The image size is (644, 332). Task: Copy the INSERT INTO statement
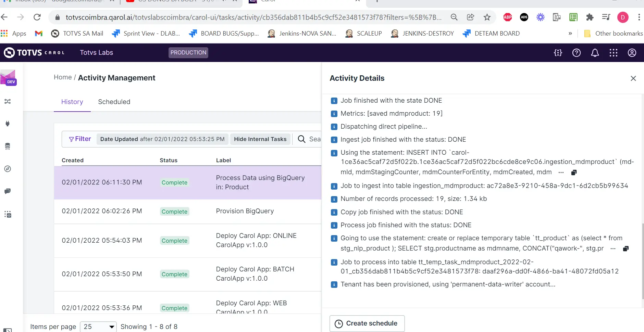point(574,173)
